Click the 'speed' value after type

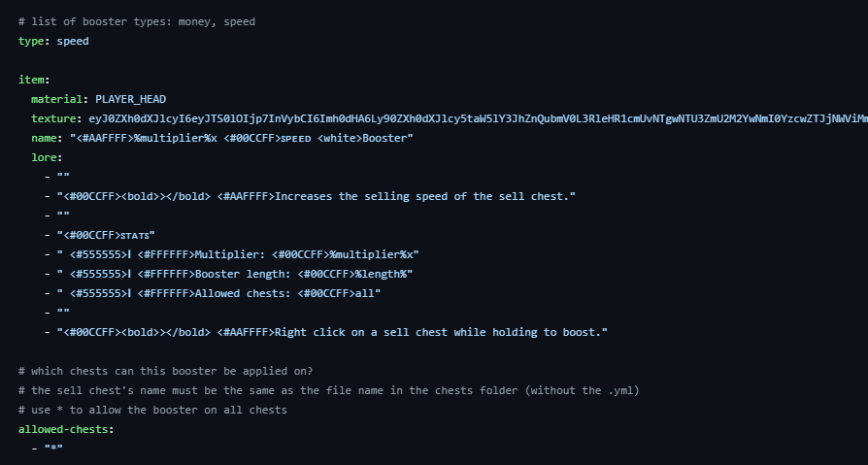click(x=73, y=41)
